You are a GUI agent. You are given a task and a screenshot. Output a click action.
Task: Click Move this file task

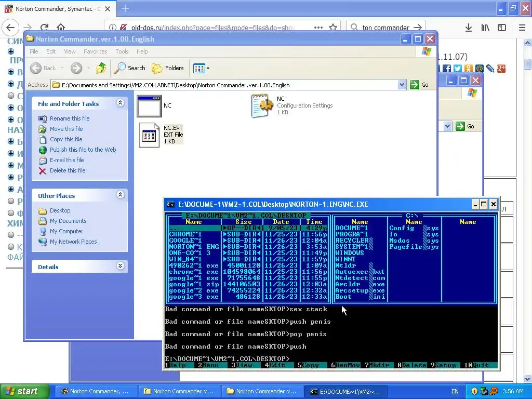(x=66, y=129)
